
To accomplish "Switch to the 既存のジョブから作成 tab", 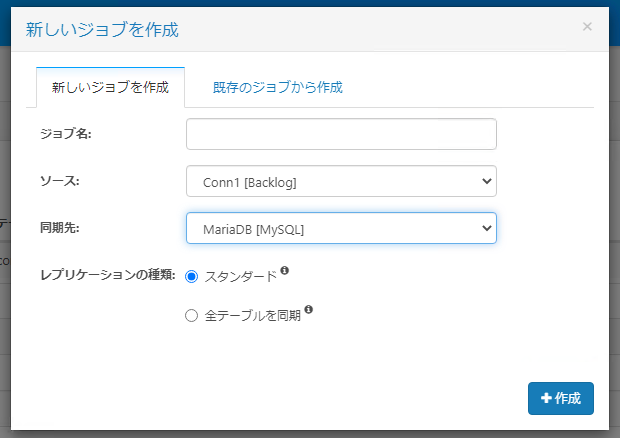I will coord(278,87).
